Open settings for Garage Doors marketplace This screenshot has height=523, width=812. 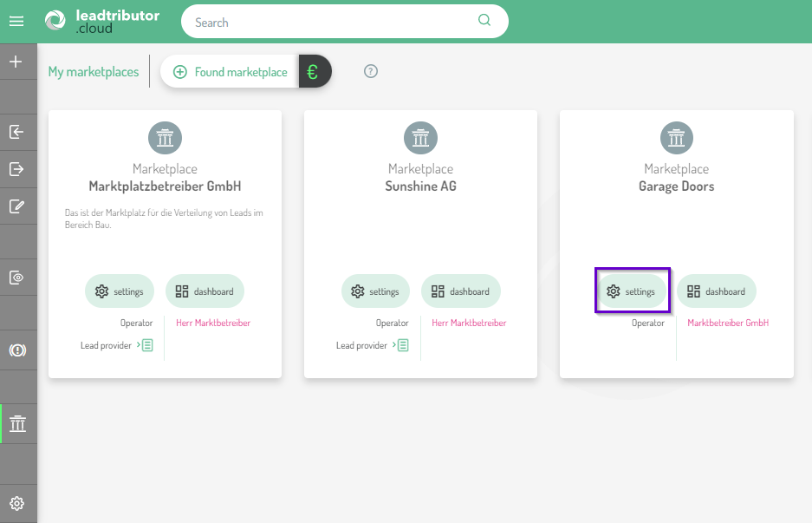click(632, 291)
